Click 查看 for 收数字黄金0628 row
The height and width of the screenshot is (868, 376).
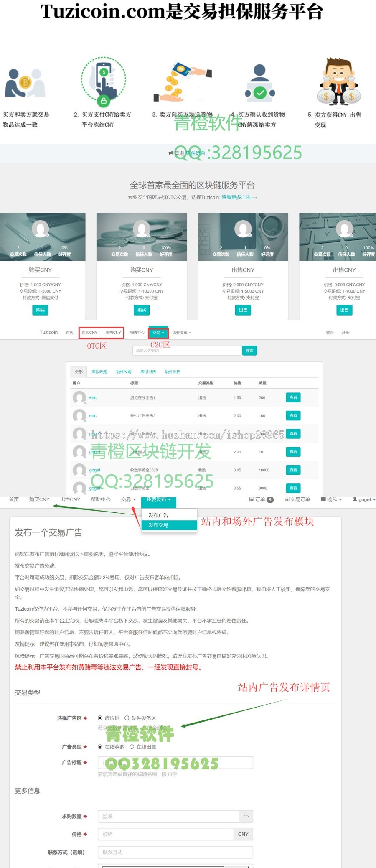pyautogui.click(x=293, y=470)
